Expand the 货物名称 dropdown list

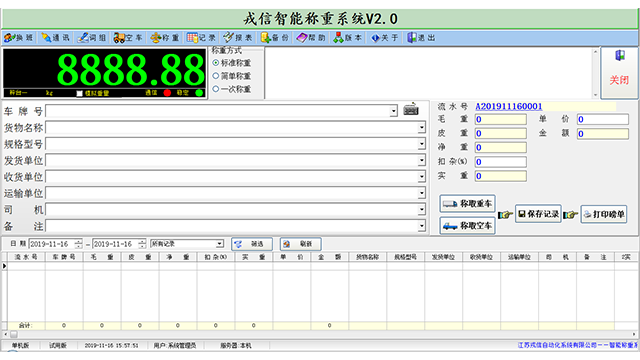(421, 128)
